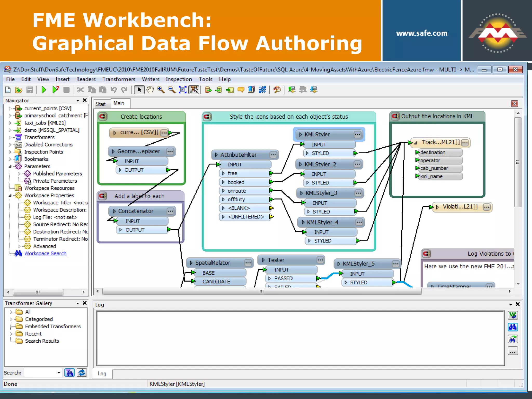The height and width of the screenshot is (399, 532).
Task: Open SpatialRelator properties ellipsis button
Action: 248,263
